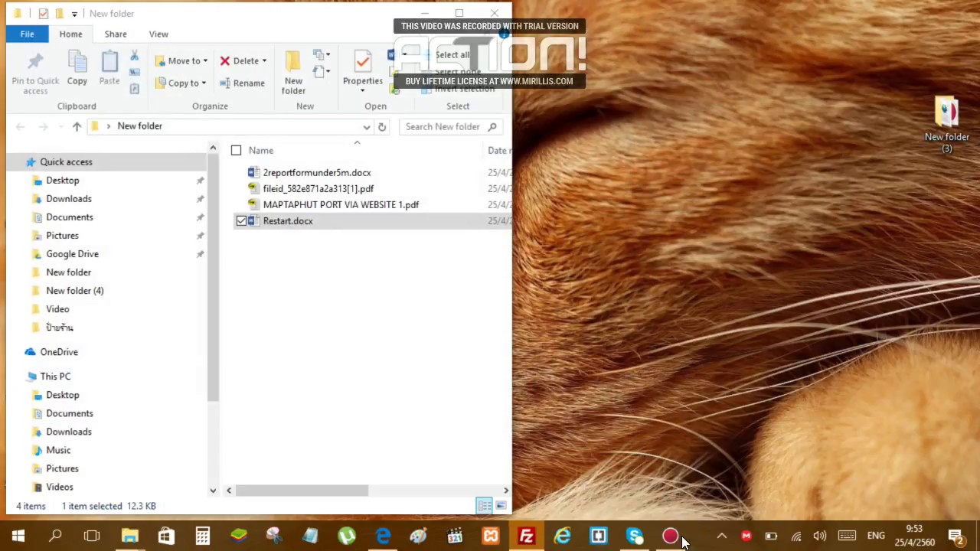
Task: Click the search magnifier icon
Action: click(492, 127)
